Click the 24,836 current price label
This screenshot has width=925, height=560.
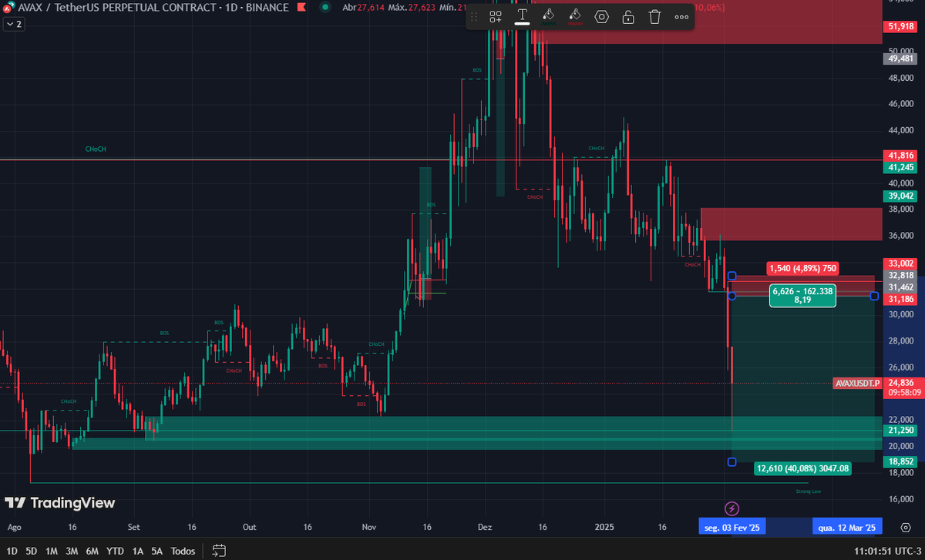click(x=902, y=383)
